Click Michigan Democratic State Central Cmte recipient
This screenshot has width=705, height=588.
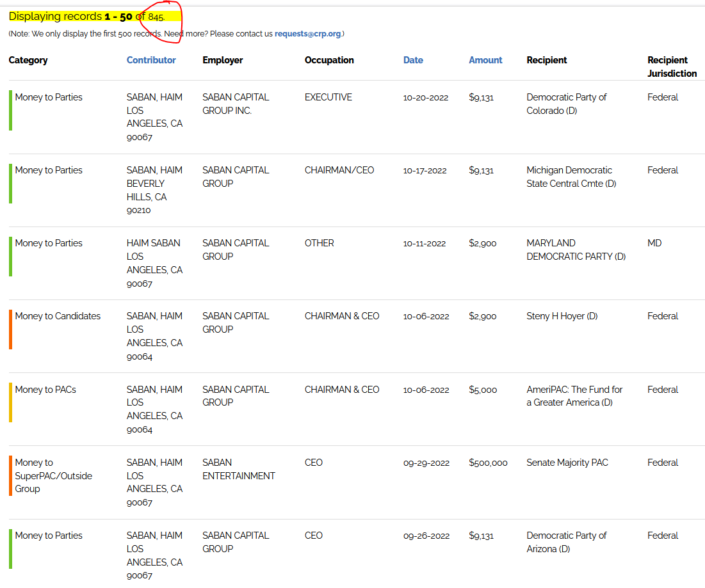(571, 177)
